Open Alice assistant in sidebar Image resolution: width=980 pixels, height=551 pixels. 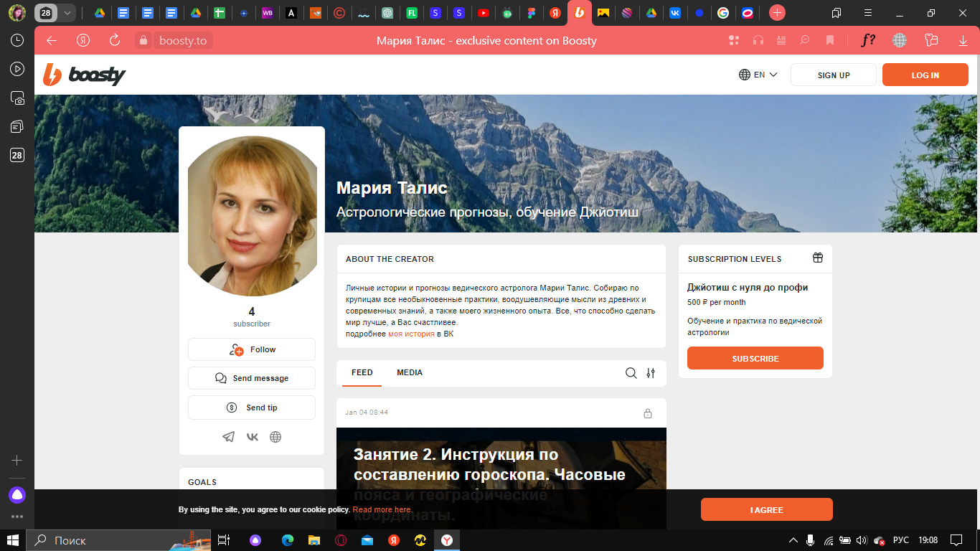(17, 494)
